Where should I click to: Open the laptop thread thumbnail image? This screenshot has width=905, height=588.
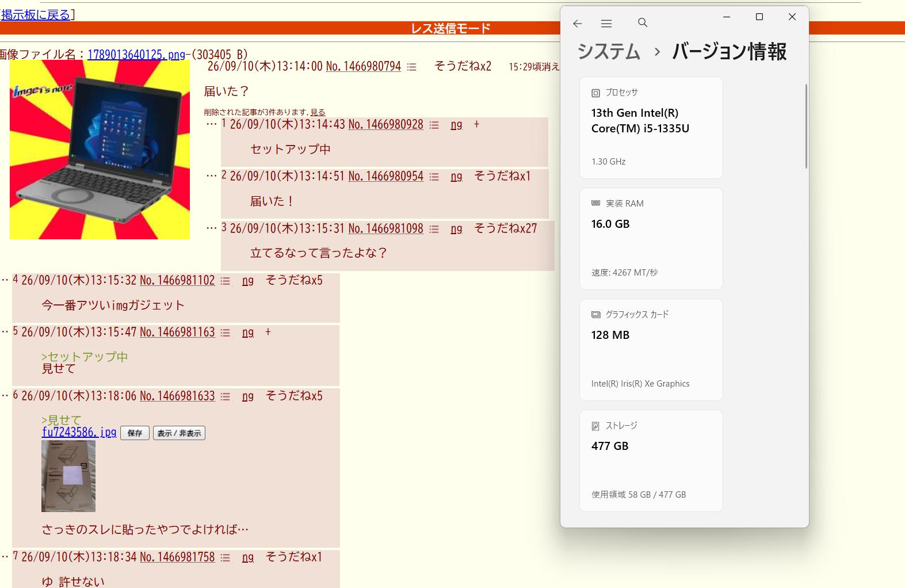coord(100,150)
